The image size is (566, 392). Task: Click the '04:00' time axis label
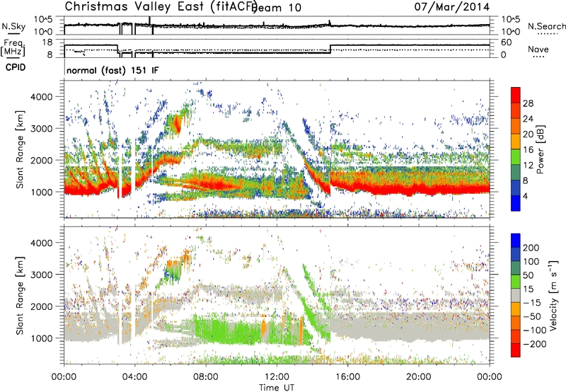(134, 377)
